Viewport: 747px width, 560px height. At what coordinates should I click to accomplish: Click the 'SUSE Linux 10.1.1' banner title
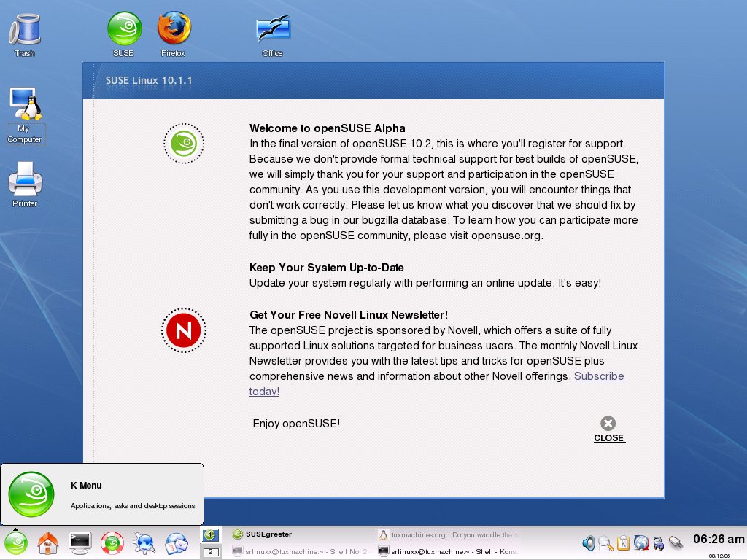click(149, 80)
